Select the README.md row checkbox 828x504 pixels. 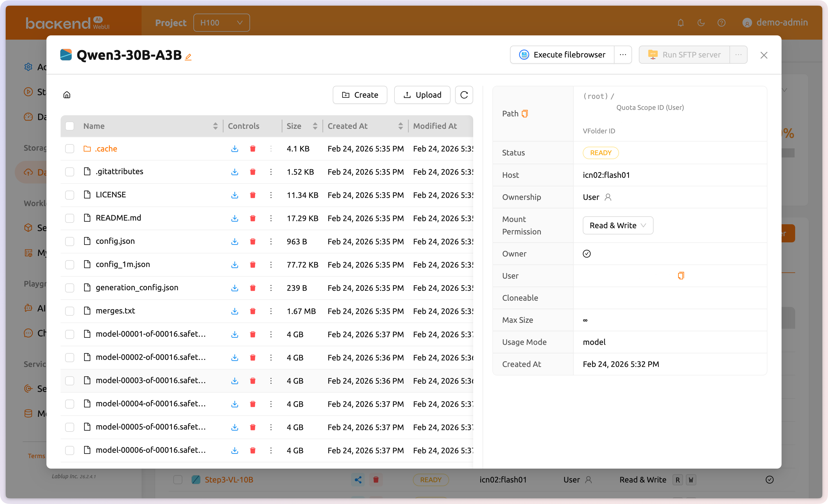pyautogui.click(x=70, y=218)
